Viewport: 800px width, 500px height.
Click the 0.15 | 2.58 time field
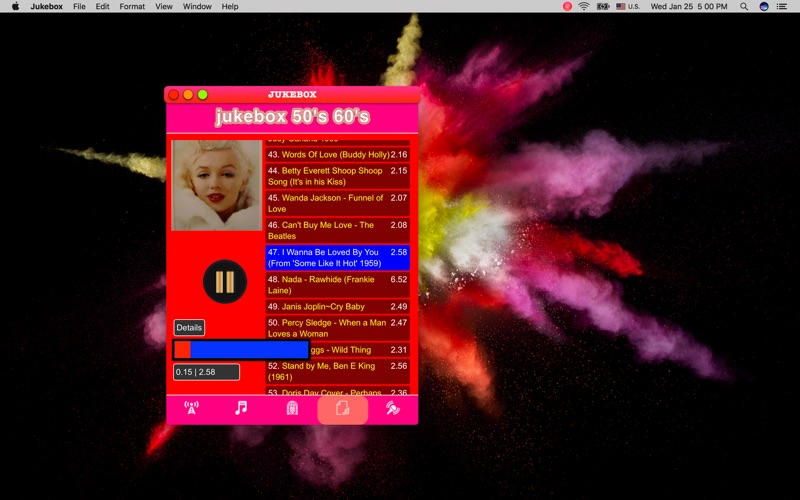(x=206, y=372)
